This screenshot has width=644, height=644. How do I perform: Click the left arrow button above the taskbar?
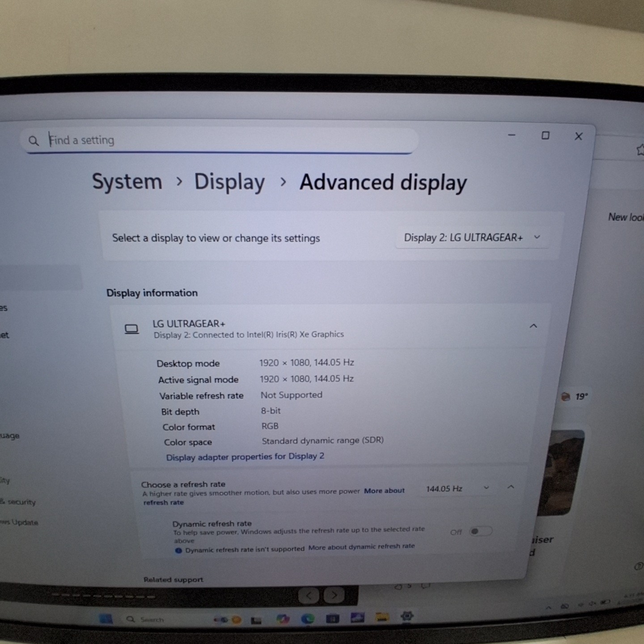pos(309,595)
